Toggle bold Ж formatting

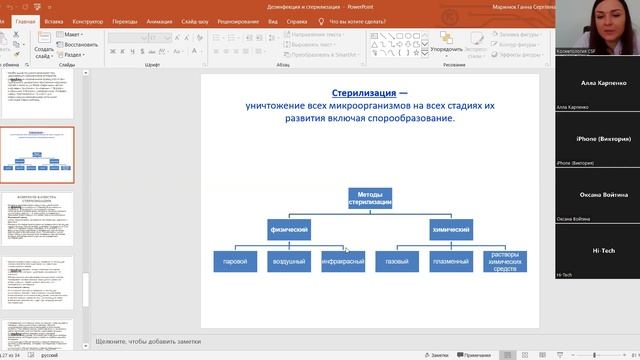point(113,51)
